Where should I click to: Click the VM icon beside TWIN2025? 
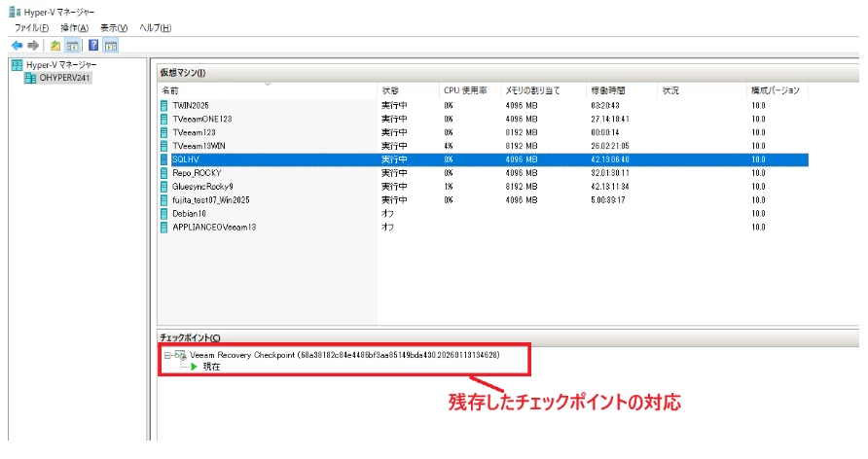click(x=164, y=105)
